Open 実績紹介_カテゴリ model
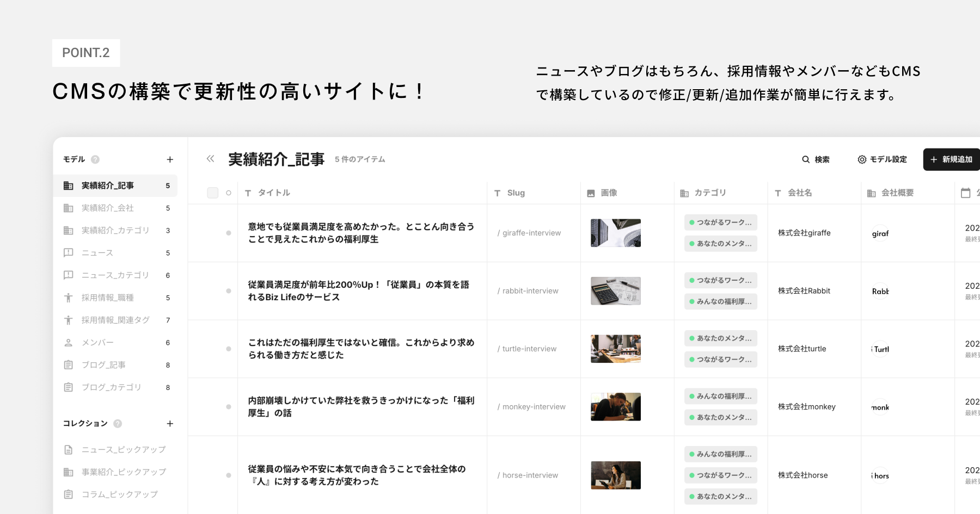The image size is (980, 514). (x=115, y=231)
